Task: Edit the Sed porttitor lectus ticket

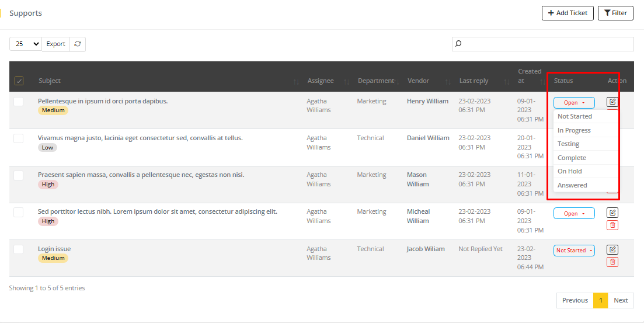Action: (612, 213)
